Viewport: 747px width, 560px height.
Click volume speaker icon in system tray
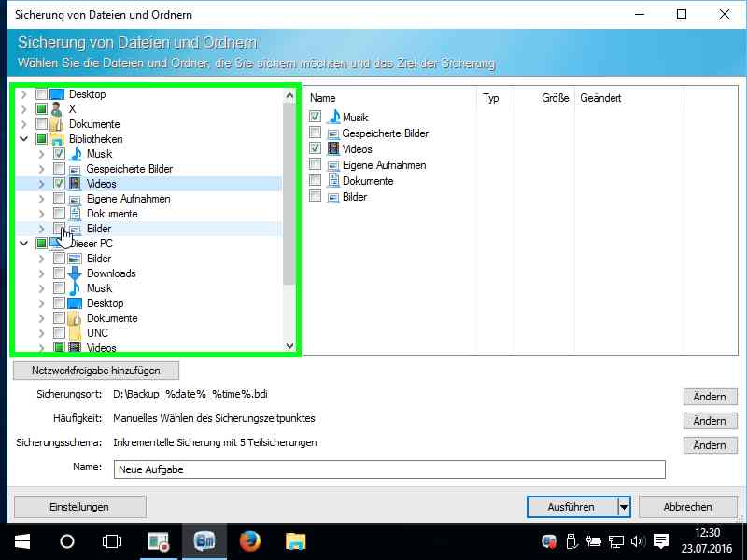click(x=638, y=541)
